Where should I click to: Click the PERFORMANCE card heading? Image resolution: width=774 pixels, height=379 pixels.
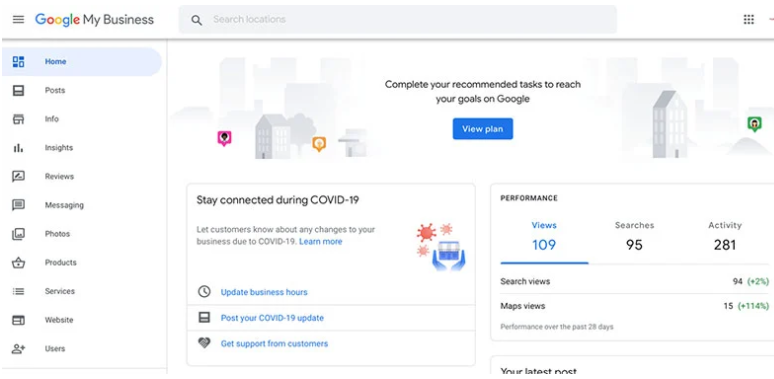click(529, 198)
